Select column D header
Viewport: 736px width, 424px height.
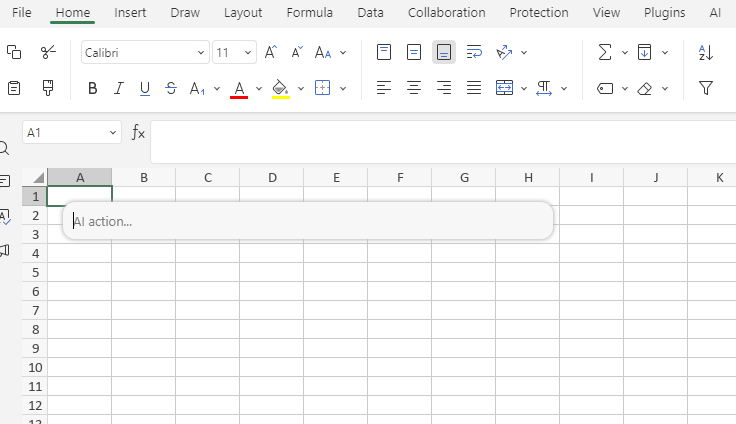[272, 178]
